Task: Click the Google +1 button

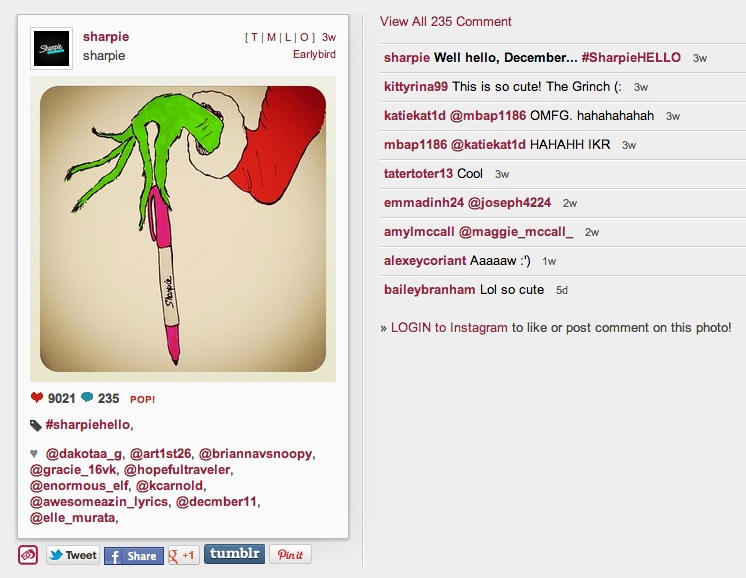Action: pyautogui.click(x=183, y=555)
